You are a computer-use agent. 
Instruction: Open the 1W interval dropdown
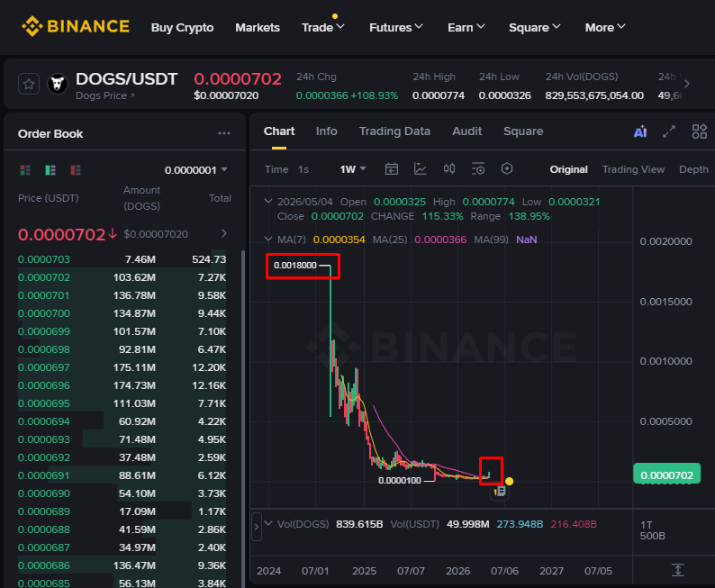coord(353,169)
